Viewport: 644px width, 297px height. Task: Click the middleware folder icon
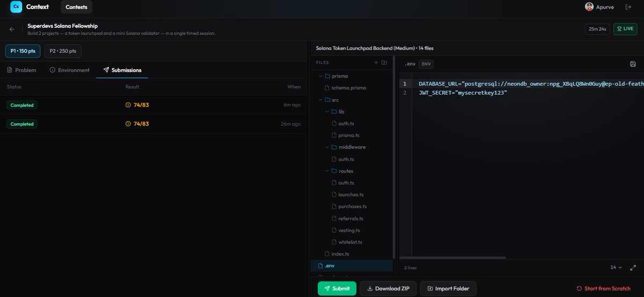[334, 147]
